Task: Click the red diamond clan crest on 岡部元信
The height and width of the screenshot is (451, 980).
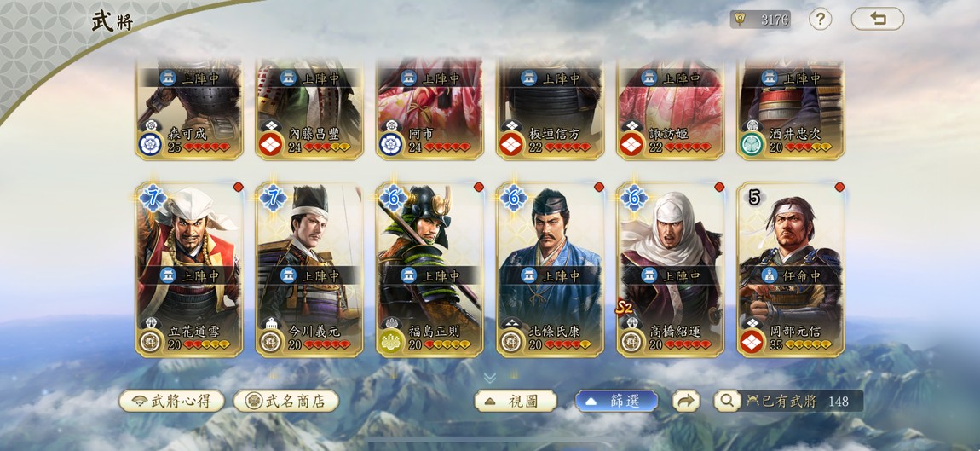Action: point(752,341)
